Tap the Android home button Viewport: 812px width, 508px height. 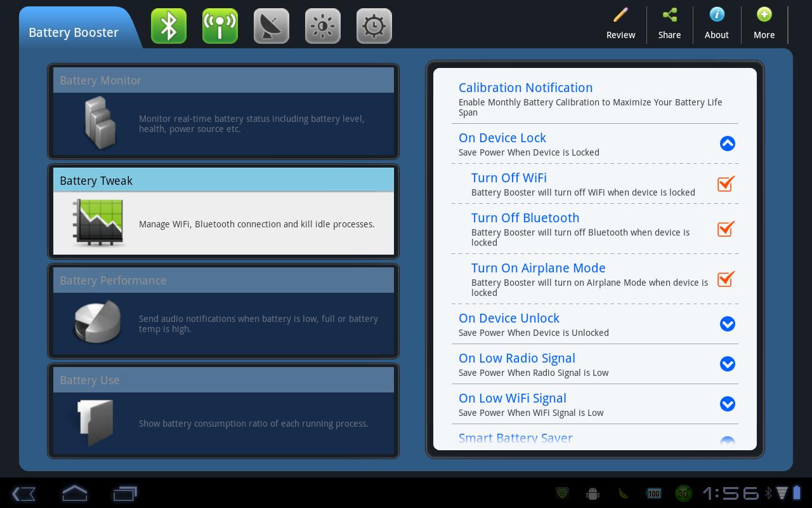[x=74, y=493]
